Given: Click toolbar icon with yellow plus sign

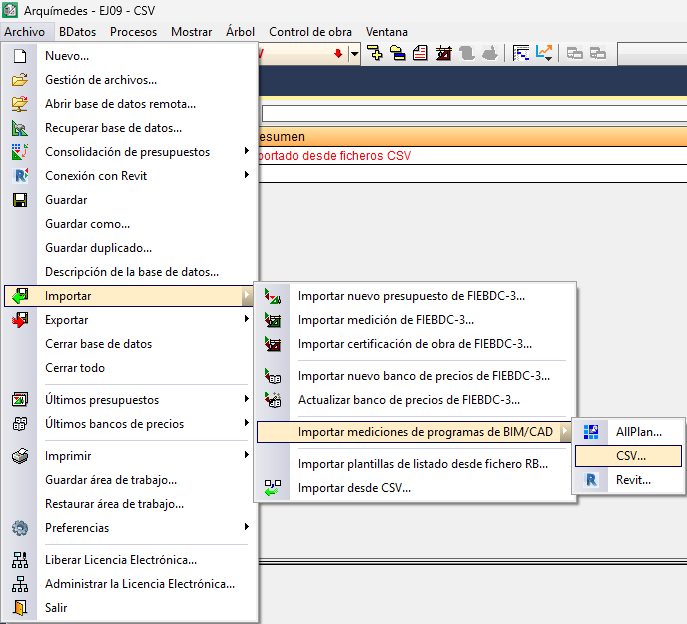Looking at the screenshot, I should pyautogui.click(x=375, y=53).
